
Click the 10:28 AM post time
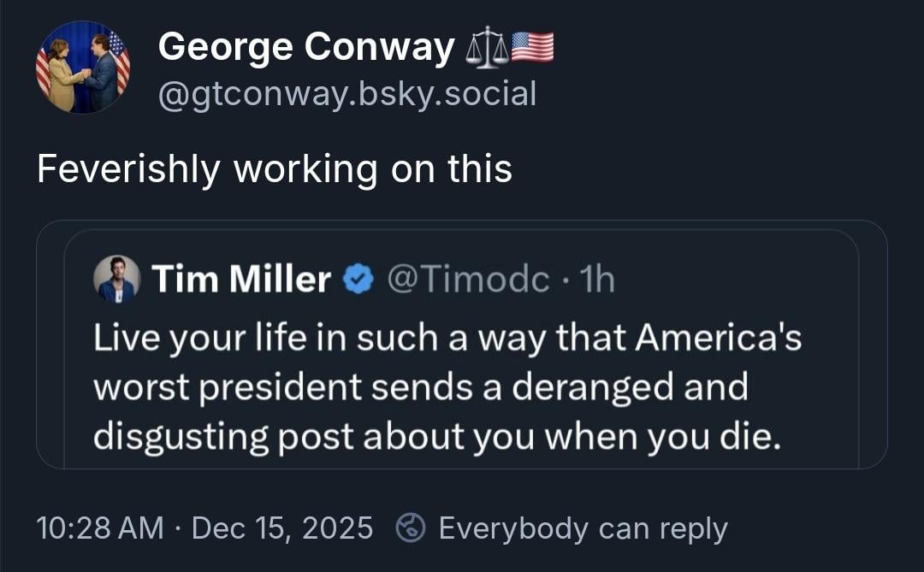tap(100, 528)
